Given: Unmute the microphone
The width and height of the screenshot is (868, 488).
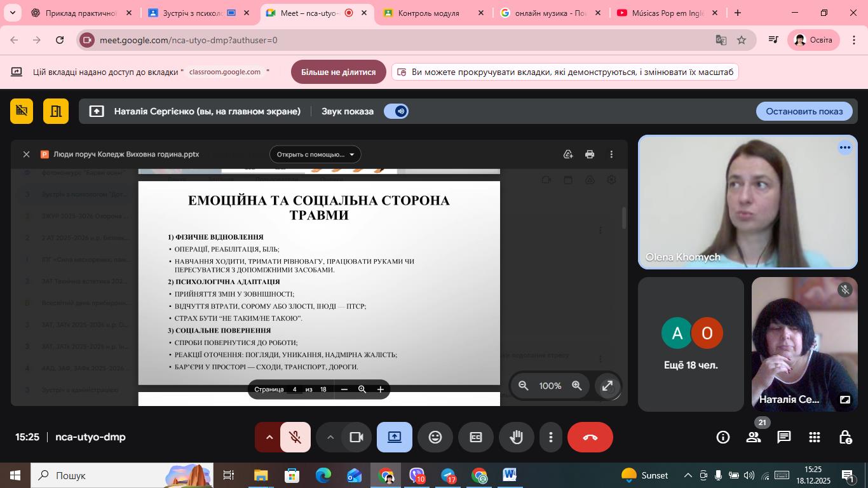Looking at the screenshot, I should (x=295, y=437).
